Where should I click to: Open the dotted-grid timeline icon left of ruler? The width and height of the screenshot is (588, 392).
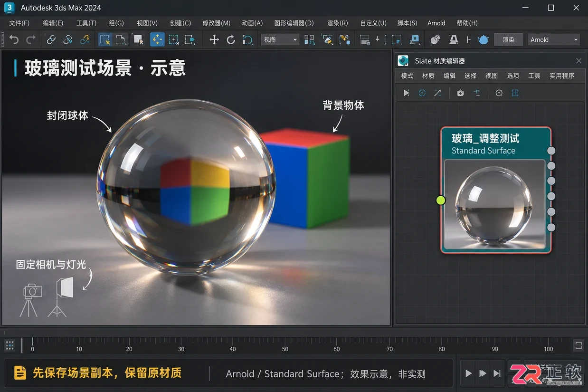(9, 345)
